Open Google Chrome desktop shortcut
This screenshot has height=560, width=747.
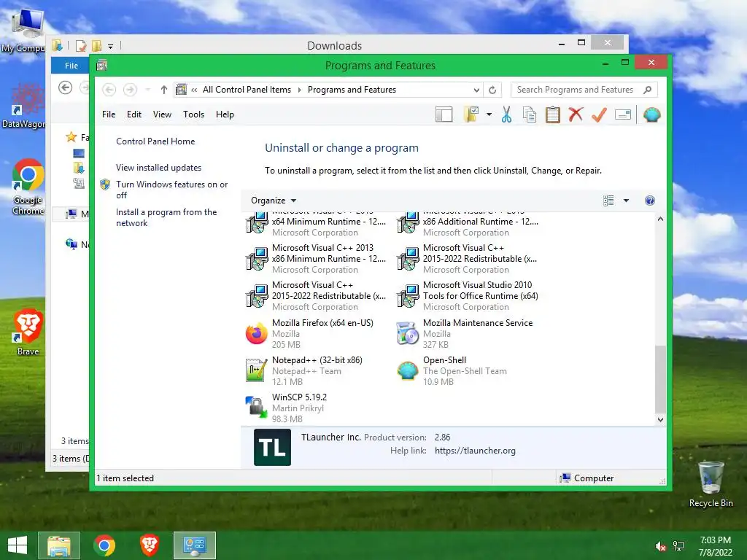(x=28, y=187)
